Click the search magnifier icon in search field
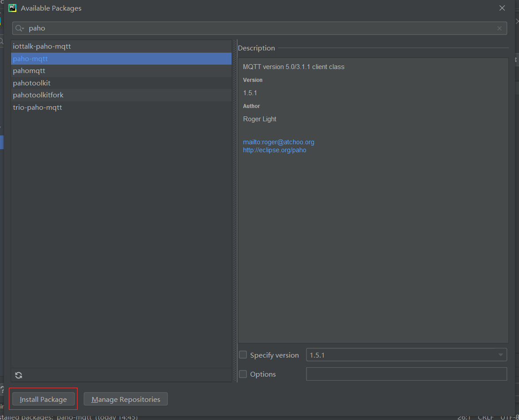This screenshot has width=519, height=420. (x=19, y=28)
